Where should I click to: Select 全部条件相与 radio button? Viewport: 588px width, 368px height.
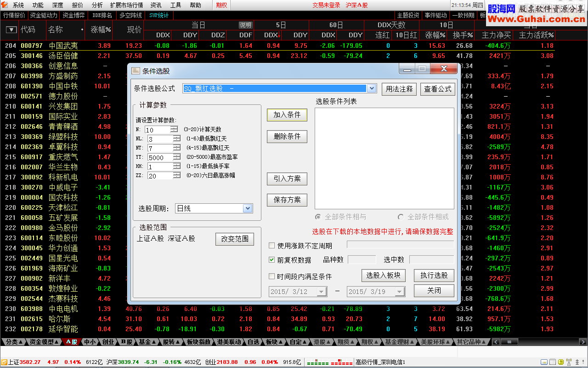coord(318,217)
